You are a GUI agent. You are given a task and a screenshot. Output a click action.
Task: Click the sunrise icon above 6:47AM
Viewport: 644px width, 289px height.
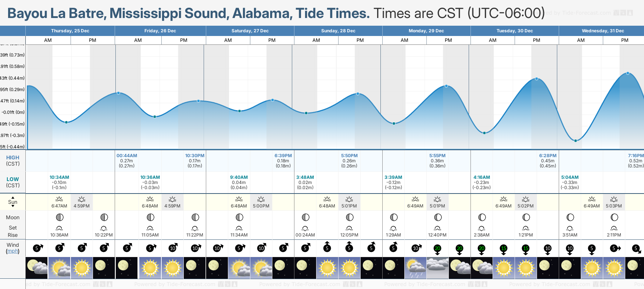(59, 199)
